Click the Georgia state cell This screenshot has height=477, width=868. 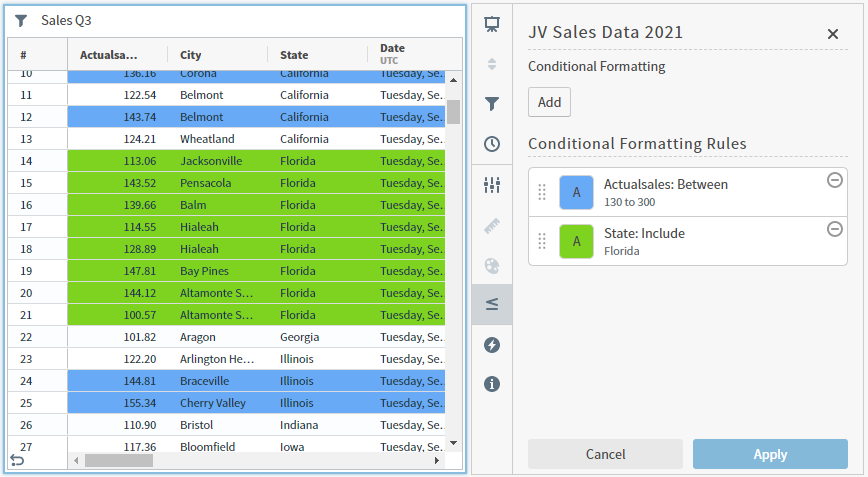point(318,337)
